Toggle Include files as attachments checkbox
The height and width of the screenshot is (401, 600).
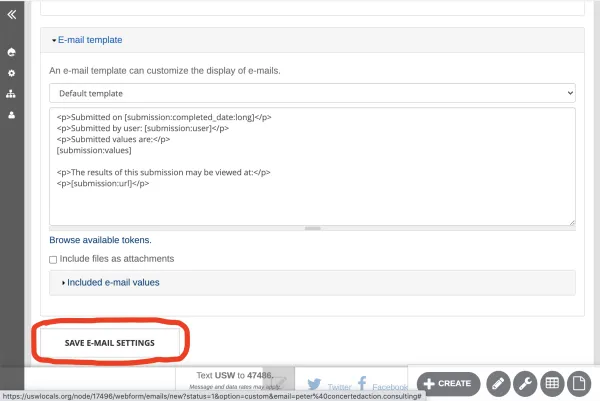point(53,259)
